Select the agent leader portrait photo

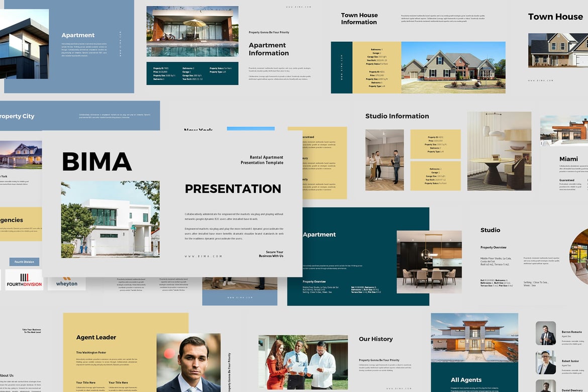coord(188,363)
